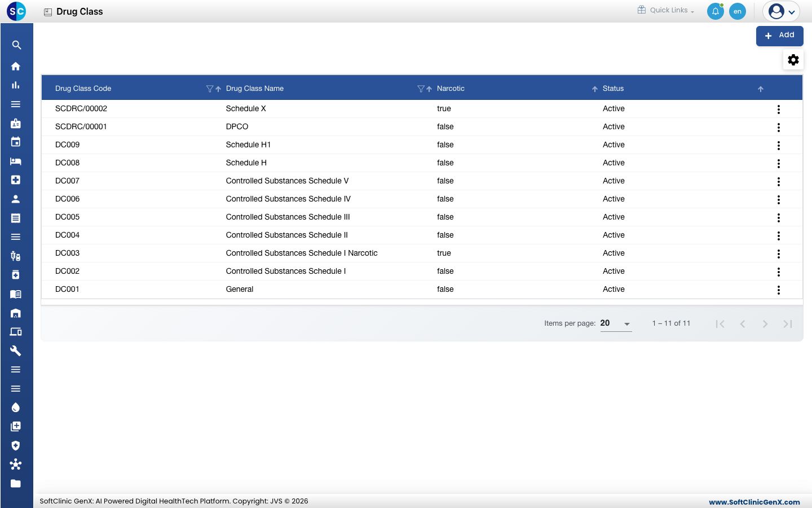The width and height of the screenshot is (812, 508).
Task: Open the en language selector
Action: 738,11
